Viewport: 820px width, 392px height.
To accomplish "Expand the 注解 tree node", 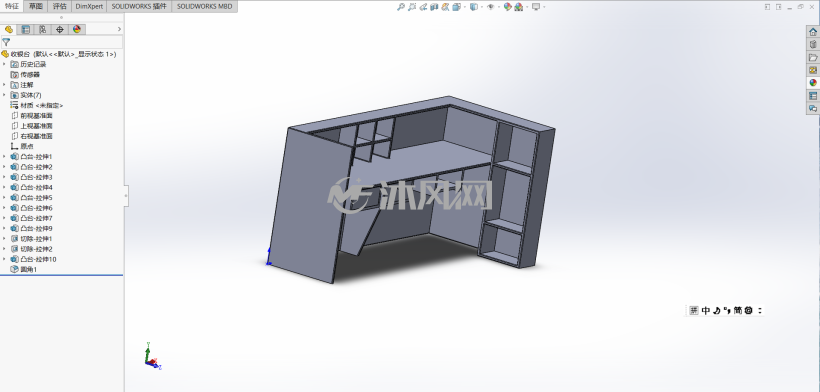I will pos(4,85).
